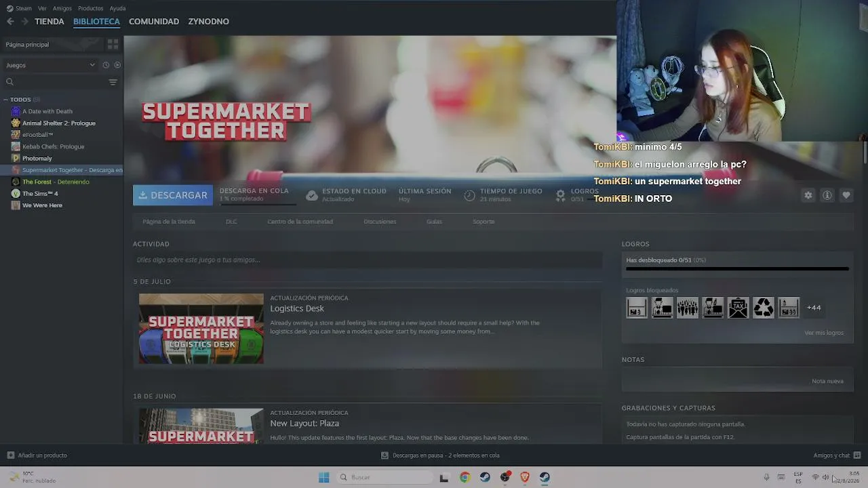Open the system volume icon
The height and width of the screenshot is (488, 868).
click(825, 477)
